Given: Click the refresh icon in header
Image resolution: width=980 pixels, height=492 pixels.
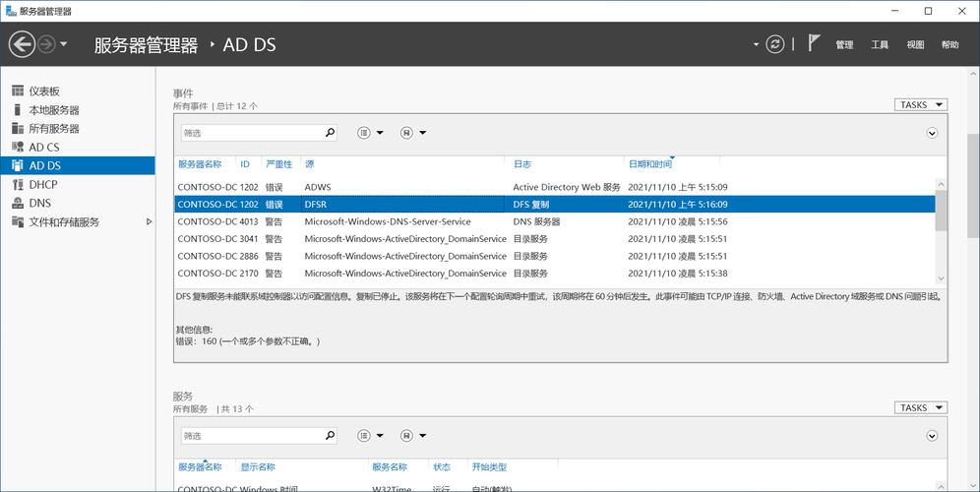Looking at the screenshot, I should [776, 44].
